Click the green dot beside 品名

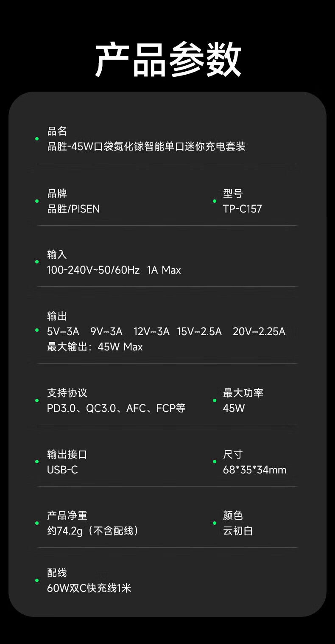point(37,139)
